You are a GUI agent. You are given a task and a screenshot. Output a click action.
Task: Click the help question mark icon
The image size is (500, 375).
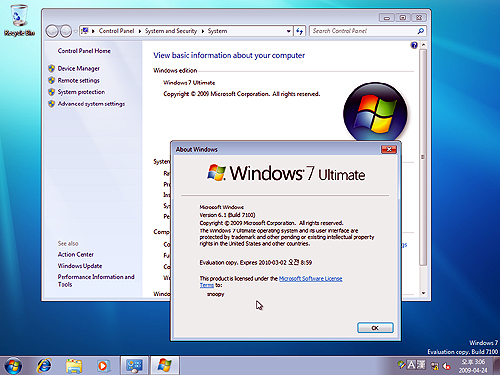click(x=414, y=45)
